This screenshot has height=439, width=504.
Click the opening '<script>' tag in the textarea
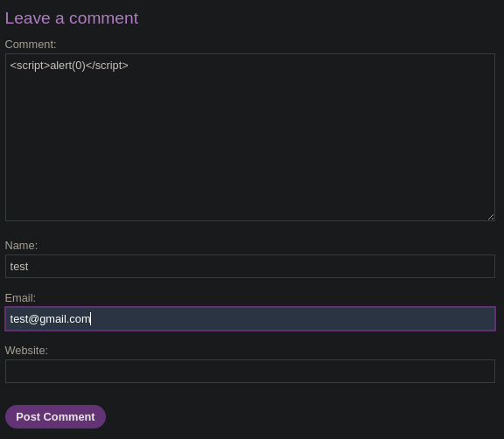[30, 66]
